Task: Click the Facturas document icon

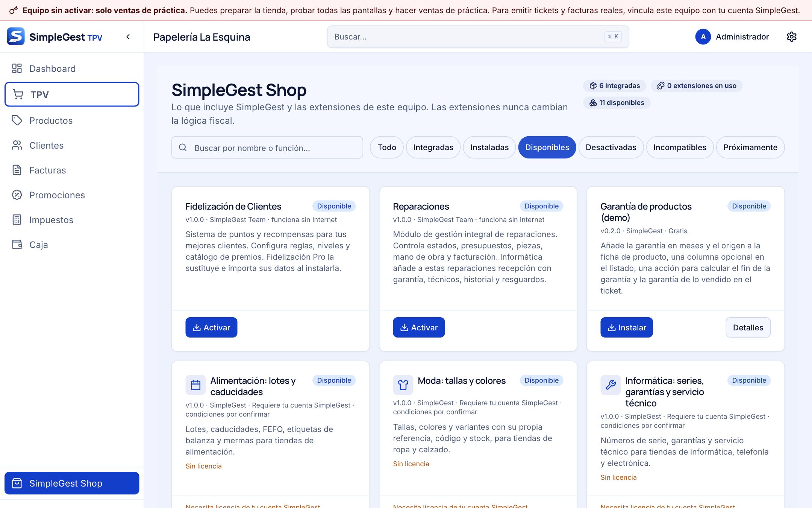Action: click(x=17, y=170)
